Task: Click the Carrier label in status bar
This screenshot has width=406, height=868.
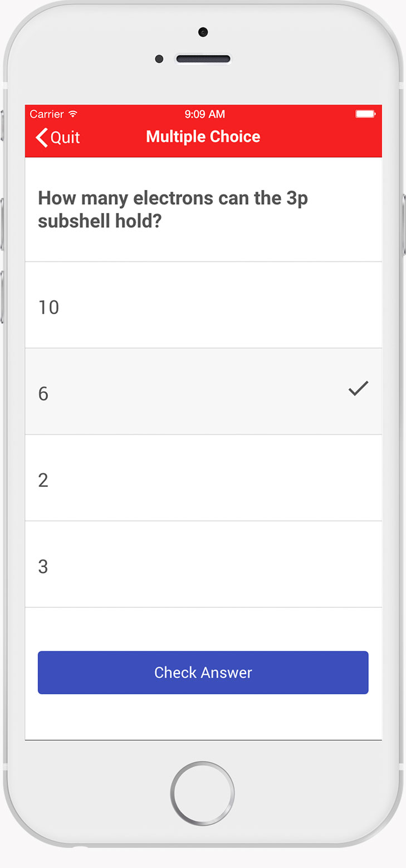Action: [47, 114]
